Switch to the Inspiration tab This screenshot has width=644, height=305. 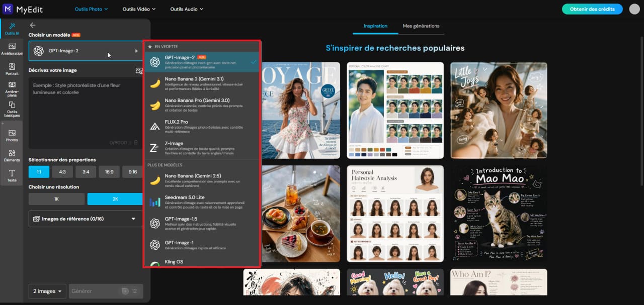pyautogui.click(x=375, y=26)
